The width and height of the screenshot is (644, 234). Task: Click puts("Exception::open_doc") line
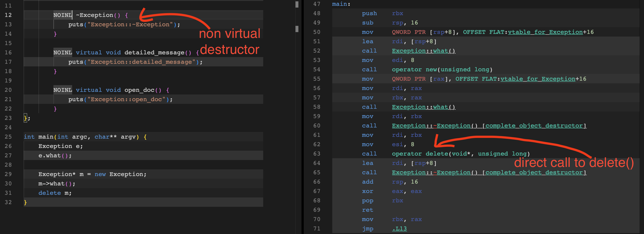(x=120, y=99)
